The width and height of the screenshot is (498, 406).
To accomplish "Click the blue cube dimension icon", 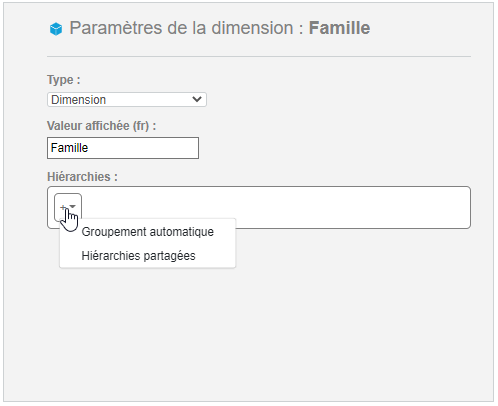I will 56,29.
